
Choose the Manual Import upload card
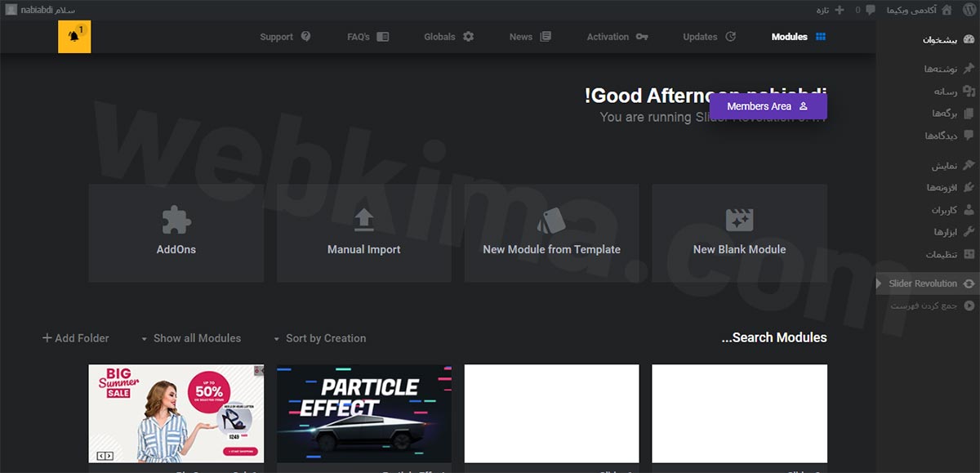click(364, 233)
